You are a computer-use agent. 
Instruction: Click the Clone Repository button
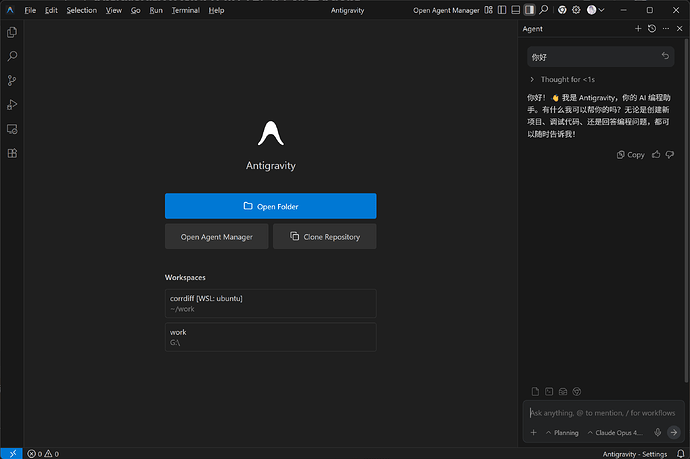coord(325,237)
